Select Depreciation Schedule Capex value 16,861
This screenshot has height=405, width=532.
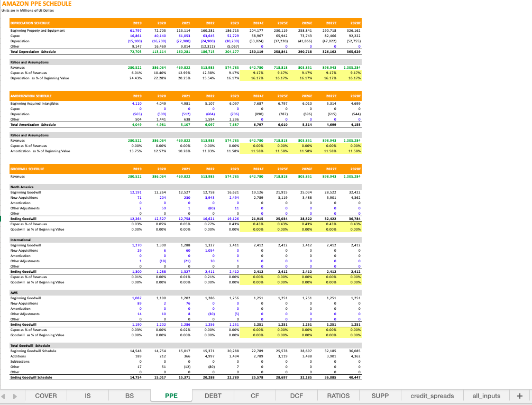point(136,35)
